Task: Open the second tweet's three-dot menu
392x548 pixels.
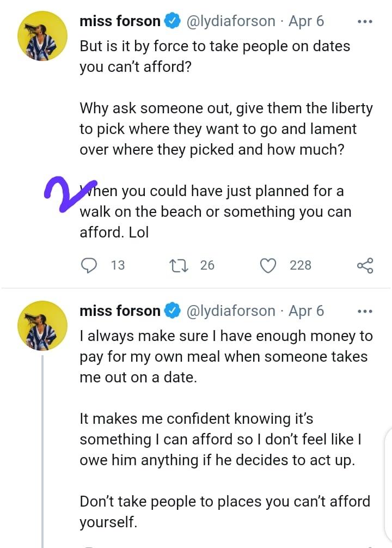Action: tap(364, 311)
